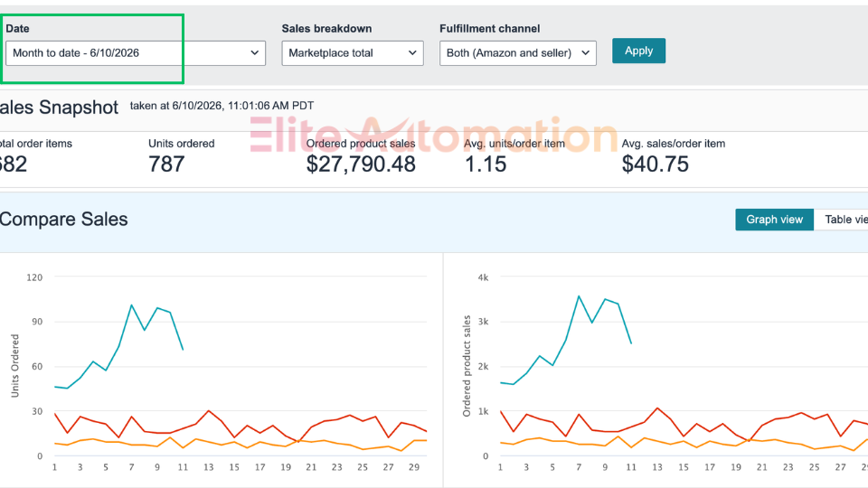Click the Date dropdown chevron arrow
The width and height of the screenshot is (868, 488).
point(255,53)
